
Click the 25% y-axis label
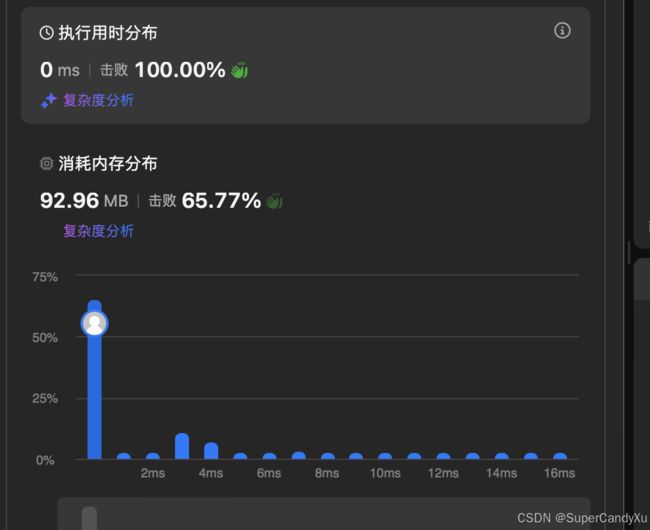pos(45,399)
